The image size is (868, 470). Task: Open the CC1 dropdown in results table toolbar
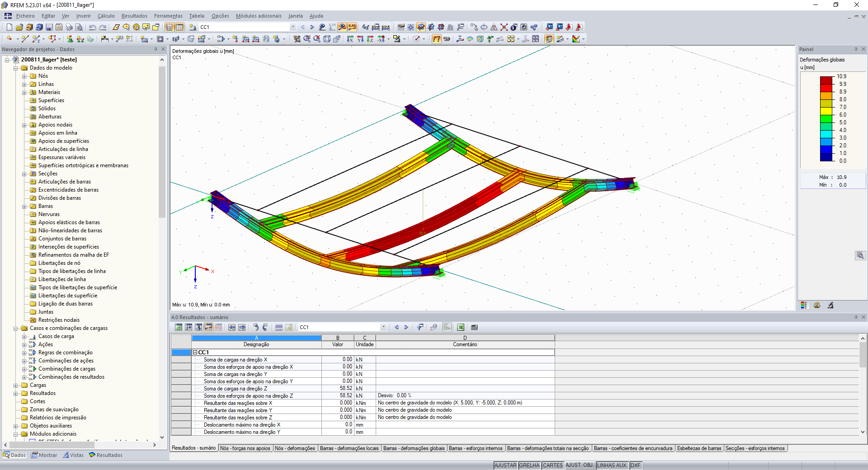[x=383, y=327]
